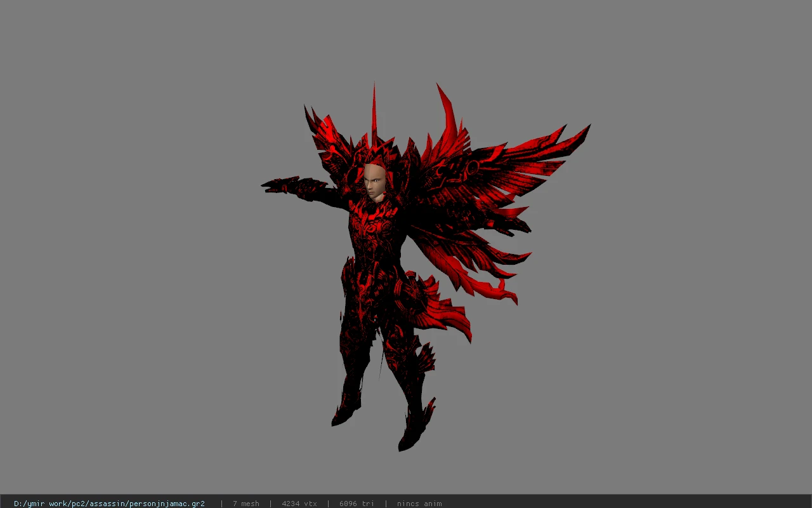This screenshot has height=508, width=812.
Task: Click the '6096 tri' status entry
Action: pyautogui.click(x=357, y=504)
